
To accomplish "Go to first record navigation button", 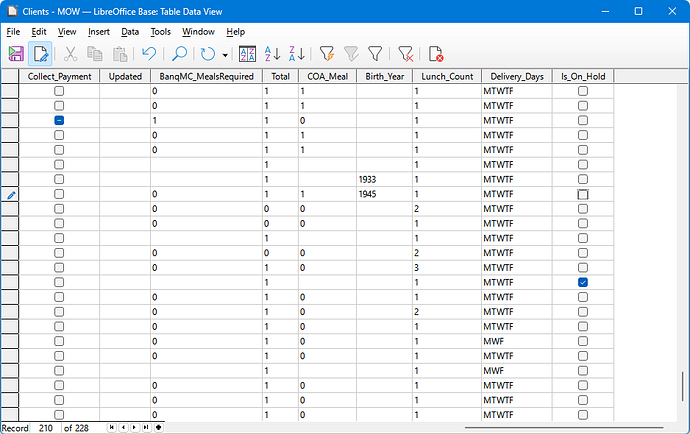I will point(112,427).
